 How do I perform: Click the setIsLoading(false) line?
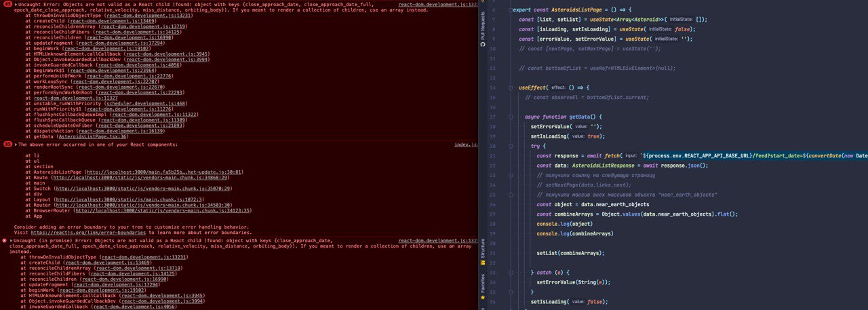569,301
